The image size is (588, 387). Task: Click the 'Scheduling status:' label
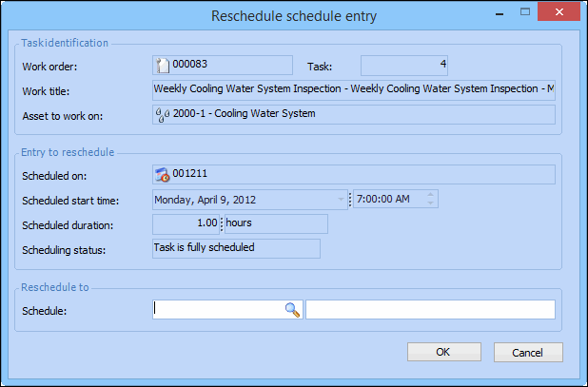pos(64,250)
